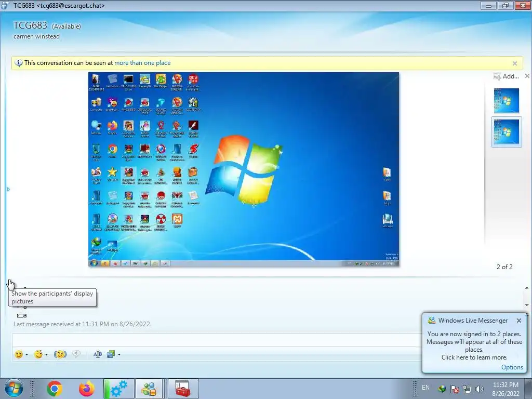The image size is (532, 399).
Task: Select the first photo thumbnail
Action: coord(506,100)
